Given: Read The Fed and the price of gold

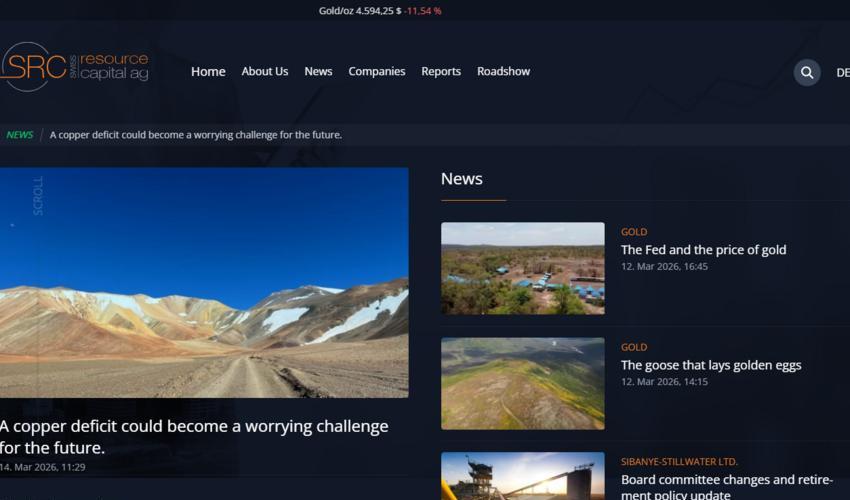Looking at the screenshot, I should [x=704, y=250].
